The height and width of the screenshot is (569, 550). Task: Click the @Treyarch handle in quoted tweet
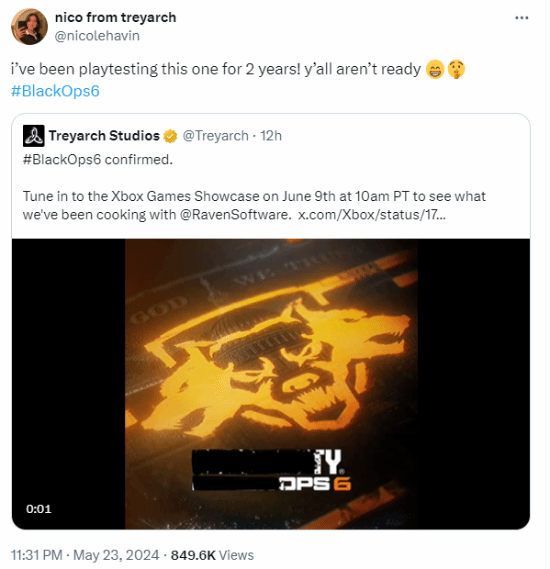point(215,136)
